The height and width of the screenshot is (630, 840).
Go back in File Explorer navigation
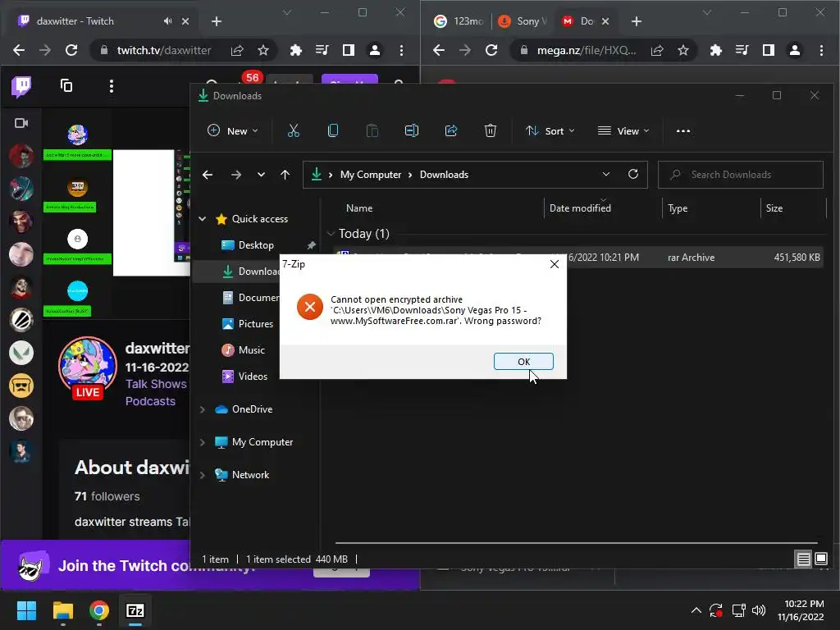click(208, 175)
